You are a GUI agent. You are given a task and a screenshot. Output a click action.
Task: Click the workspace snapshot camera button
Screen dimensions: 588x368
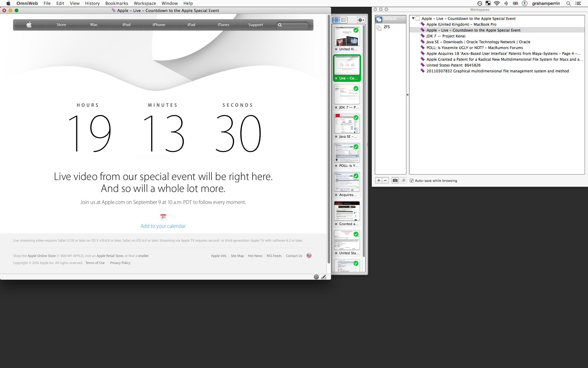pos(395,180)
